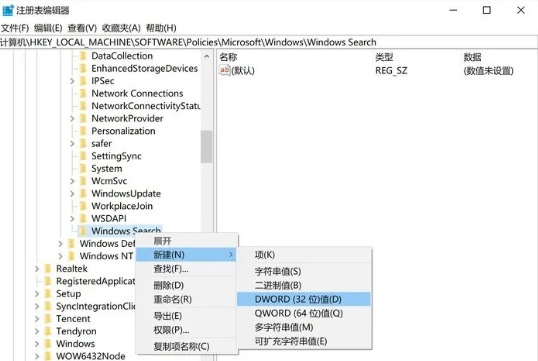Image resolution: width=538 pixels, height=361 pixels.
Task: Choose 字符串值(S) in the new submenu
Action: tap(278, 271)
